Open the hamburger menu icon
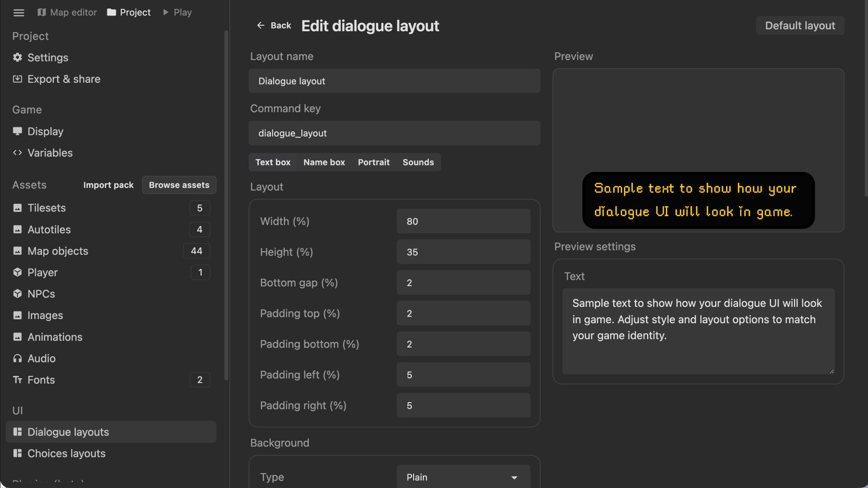The width and height of the screenshot is (868, 488). 19,13
